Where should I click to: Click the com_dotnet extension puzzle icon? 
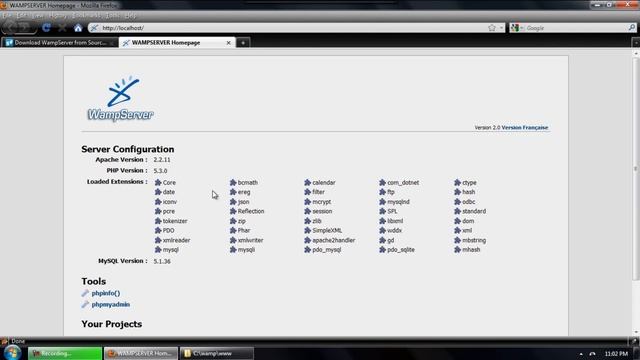[382, 182]
